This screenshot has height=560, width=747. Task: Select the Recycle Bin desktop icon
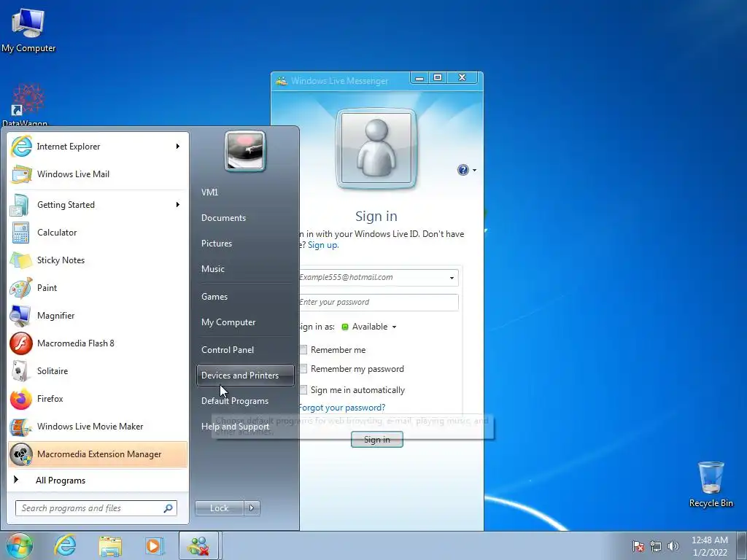click(x=711, y=484)
